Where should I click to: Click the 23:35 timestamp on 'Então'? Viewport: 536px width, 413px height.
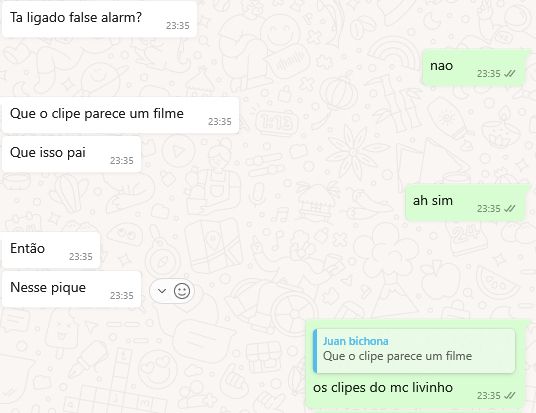point(81,257)
